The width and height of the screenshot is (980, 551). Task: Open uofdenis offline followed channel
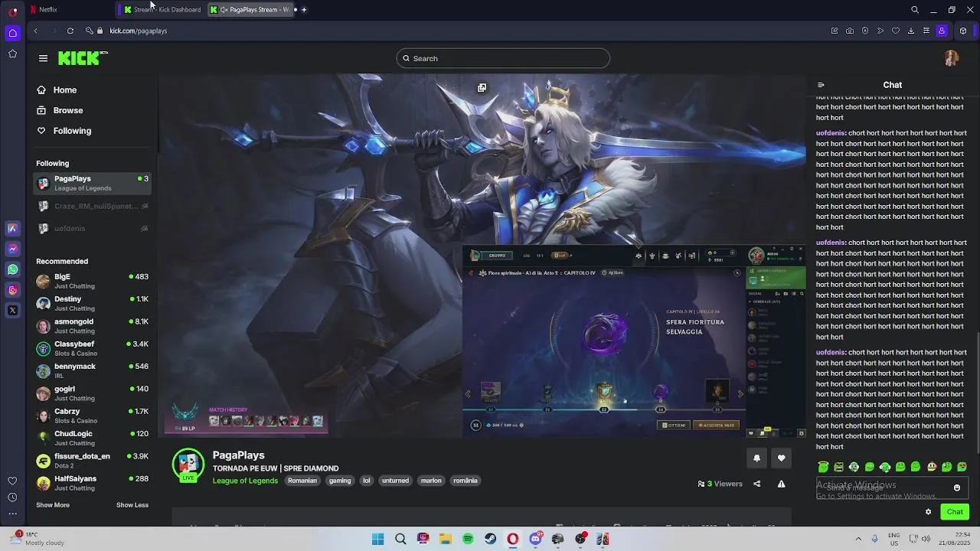[93, 228]
